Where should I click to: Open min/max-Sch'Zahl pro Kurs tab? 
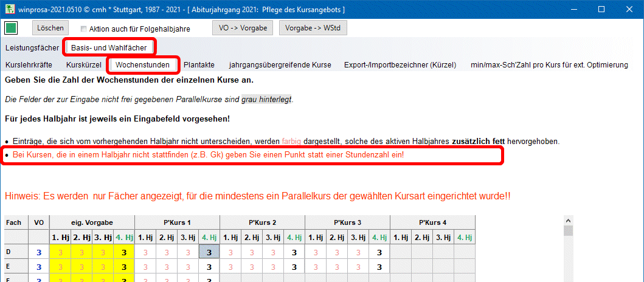(549, 64)
